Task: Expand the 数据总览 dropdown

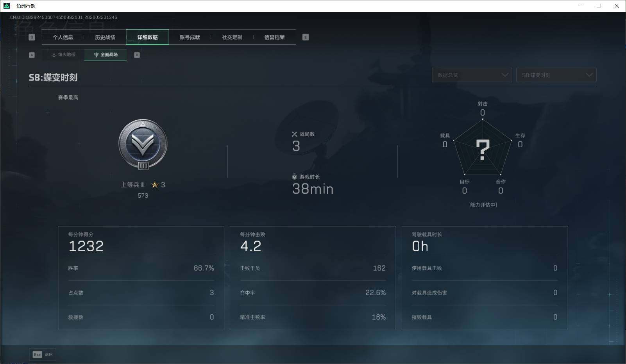Action: point(472,75)
